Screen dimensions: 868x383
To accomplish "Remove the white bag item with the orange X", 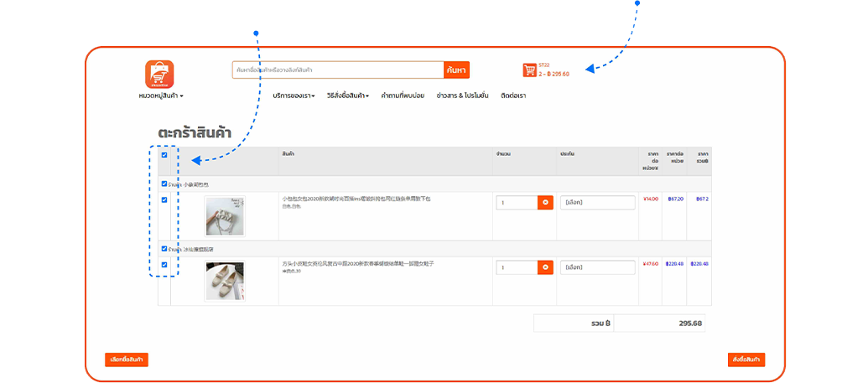I will (545, 203).
